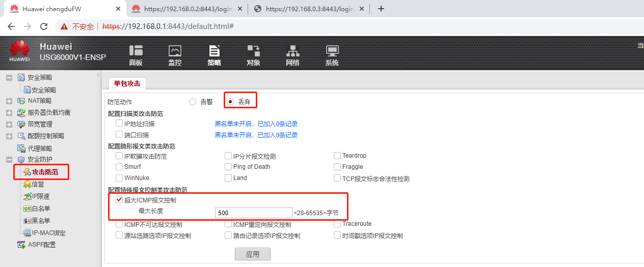Click 端口扫描 黑名单未开启 link
This screenshot has width=644, height=267.
[x=256, y=135]
